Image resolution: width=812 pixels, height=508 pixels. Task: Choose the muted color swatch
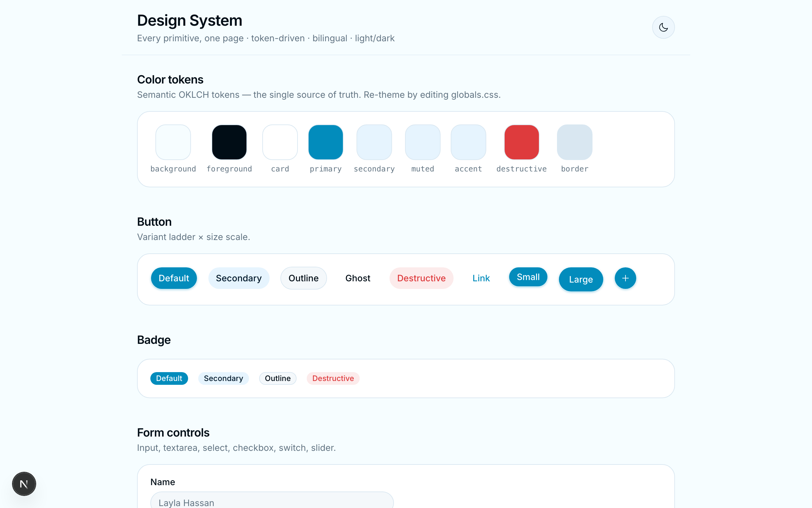[x=422, y=142]
